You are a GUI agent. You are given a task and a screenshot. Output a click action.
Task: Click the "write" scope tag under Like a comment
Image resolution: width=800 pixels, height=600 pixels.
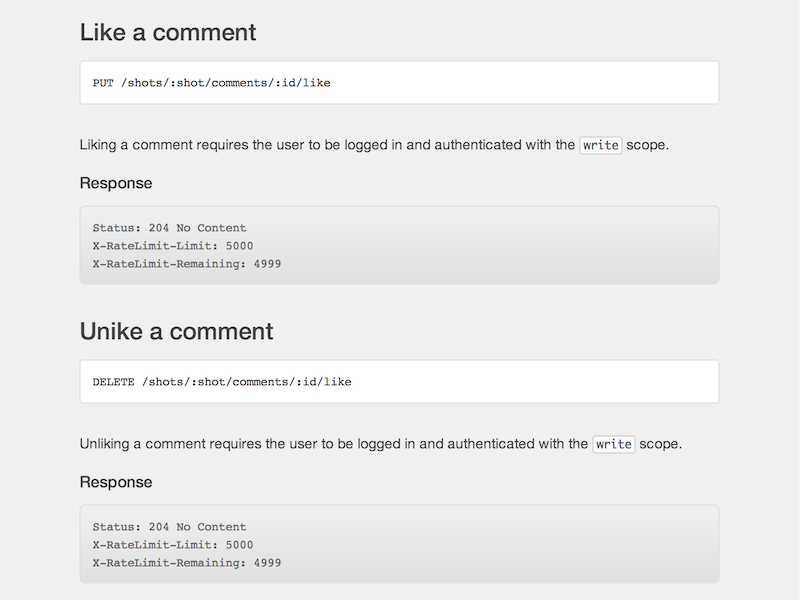click(601, 145)
